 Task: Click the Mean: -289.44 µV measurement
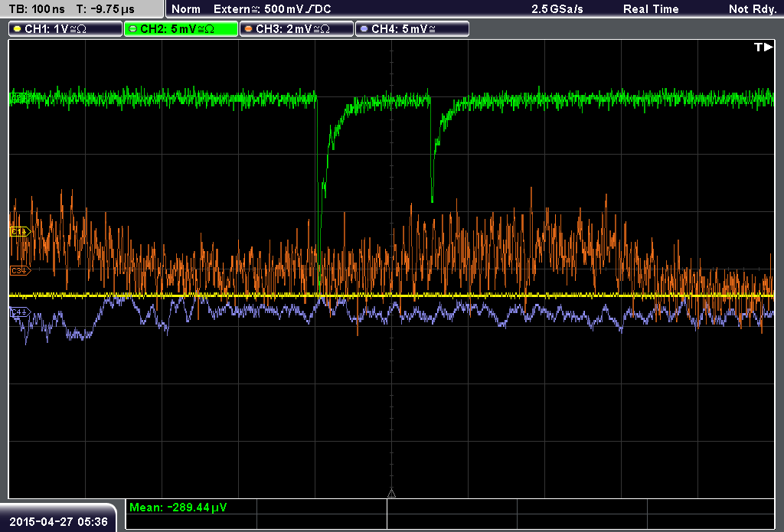click(178, 508)
